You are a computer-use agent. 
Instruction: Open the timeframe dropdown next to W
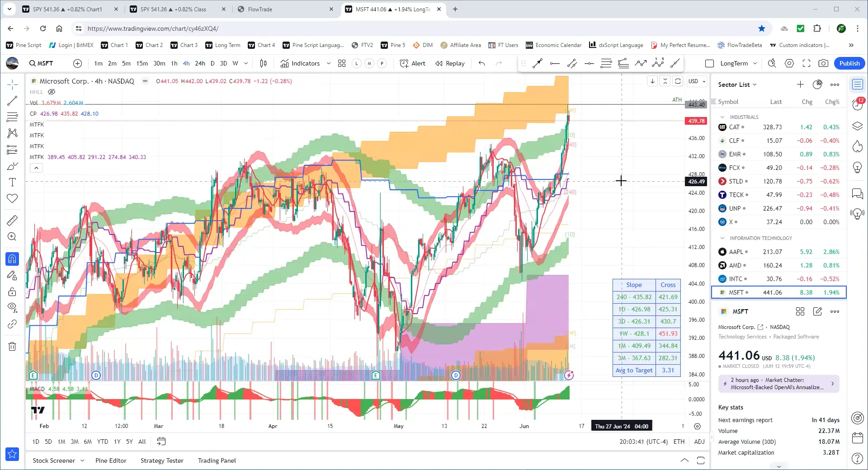246,63
